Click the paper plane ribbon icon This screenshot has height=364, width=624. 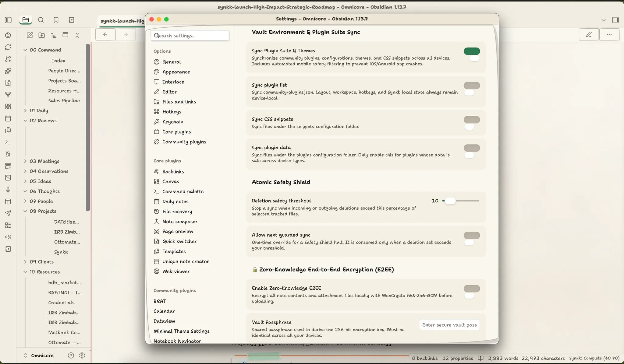pyautogui.click(x=8, y=213)
